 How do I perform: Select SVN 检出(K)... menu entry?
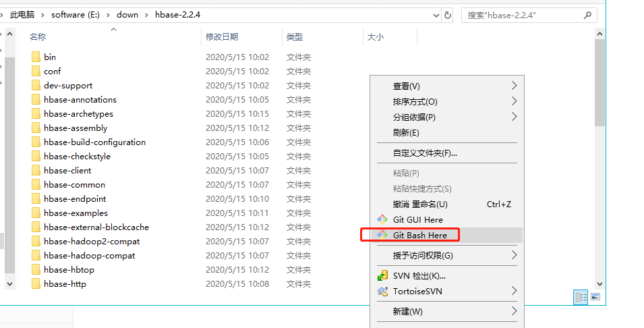coord(447,276)
